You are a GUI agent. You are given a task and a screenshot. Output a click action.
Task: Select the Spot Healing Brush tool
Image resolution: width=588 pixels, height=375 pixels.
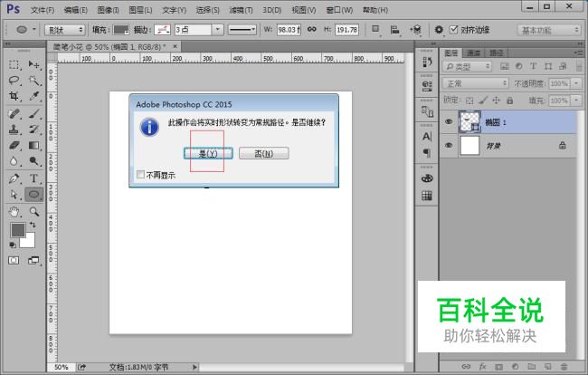(x=14, y=113)
